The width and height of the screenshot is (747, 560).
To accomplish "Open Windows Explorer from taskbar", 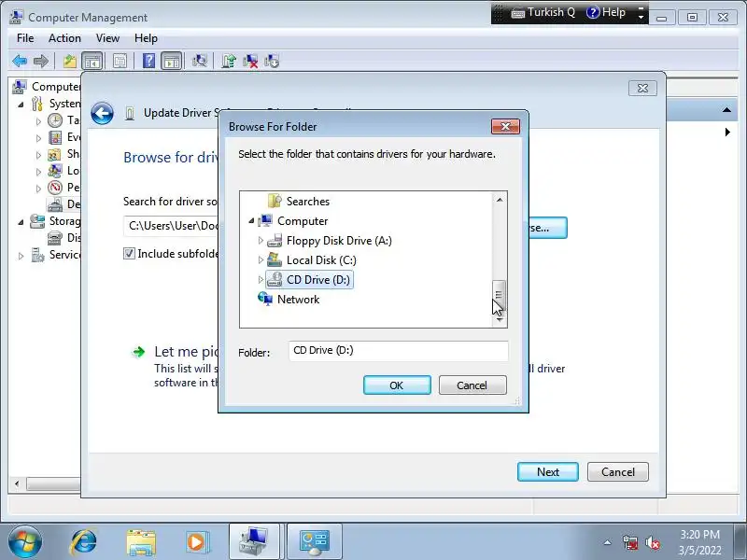I will coord(141,542).
